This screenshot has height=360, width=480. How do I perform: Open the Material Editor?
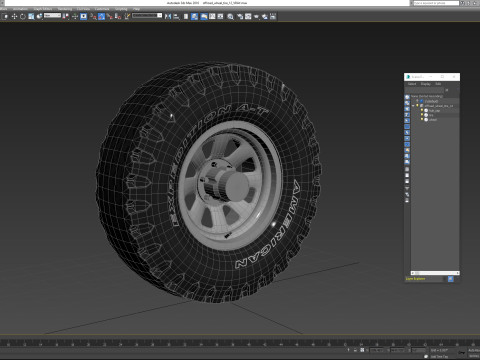coord(230,16)
